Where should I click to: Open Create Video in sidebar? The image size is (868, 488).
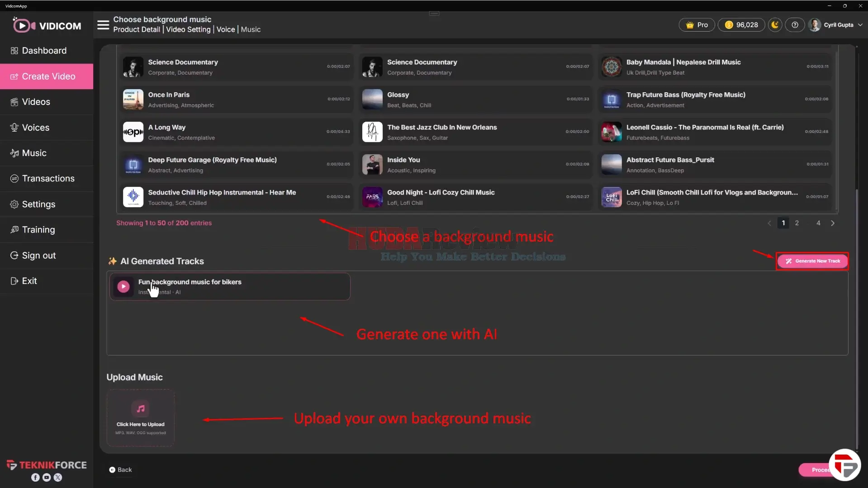tap(47, 76)
